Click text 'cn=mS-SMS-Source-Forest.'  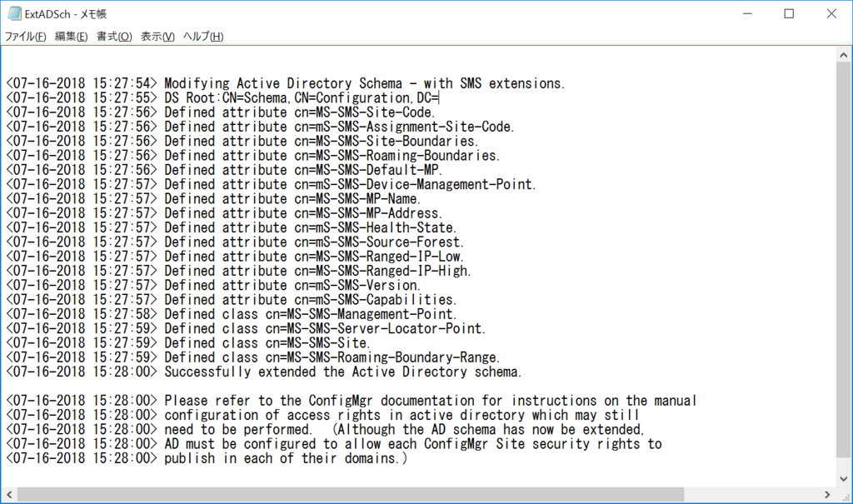(x=379, y=242)
